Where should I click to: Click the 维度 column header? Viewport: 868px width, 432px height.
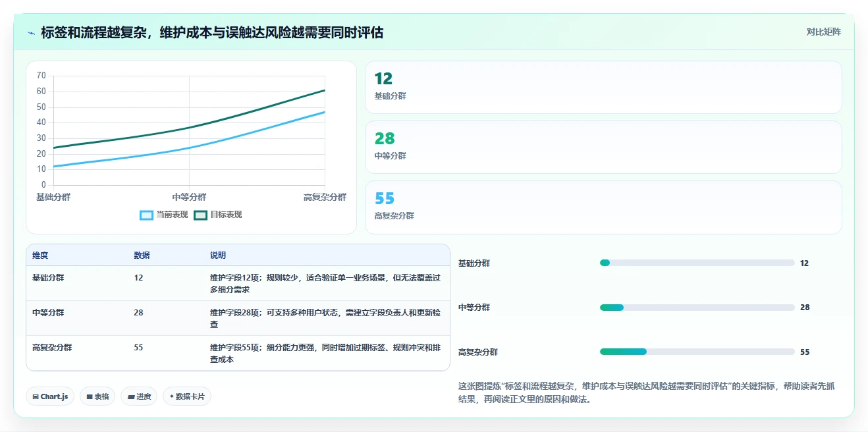click(40, 256)
